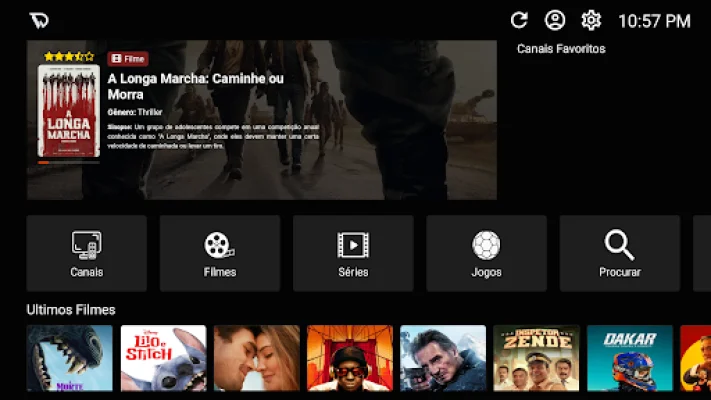This screenshot has width=711, height=400.
Task: Open Procurar search magnifier tile
Action: (619, 253)
